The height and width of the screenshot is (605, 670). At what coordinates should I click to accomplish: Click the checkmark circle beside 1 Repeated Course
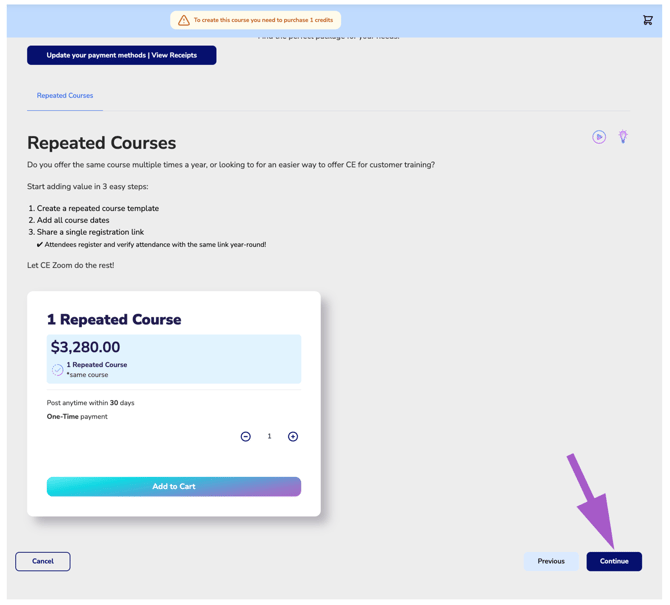pos(57,370)
